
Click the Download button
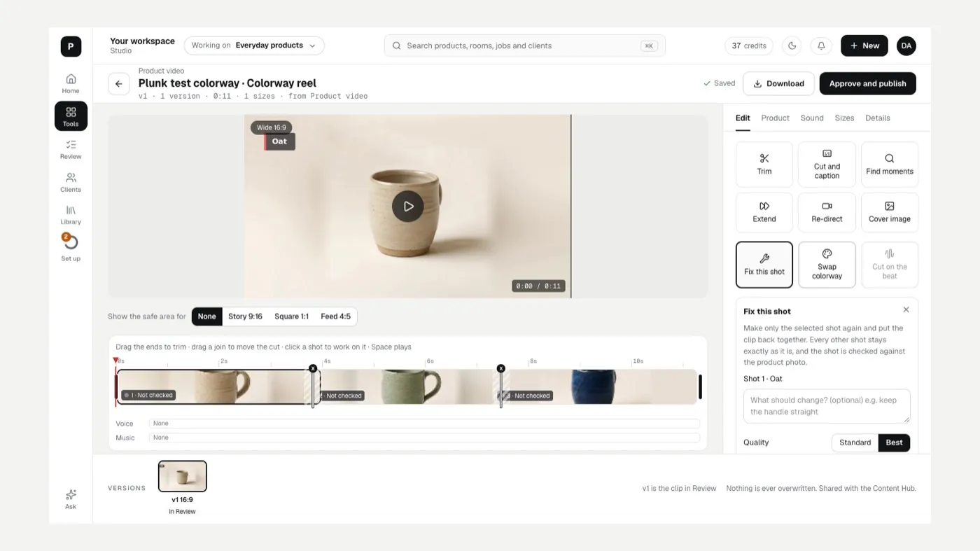778,83
